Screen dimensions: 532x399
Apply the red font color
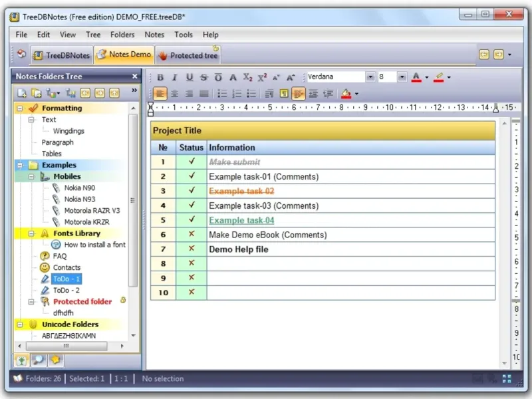click(x=416, y=77)
